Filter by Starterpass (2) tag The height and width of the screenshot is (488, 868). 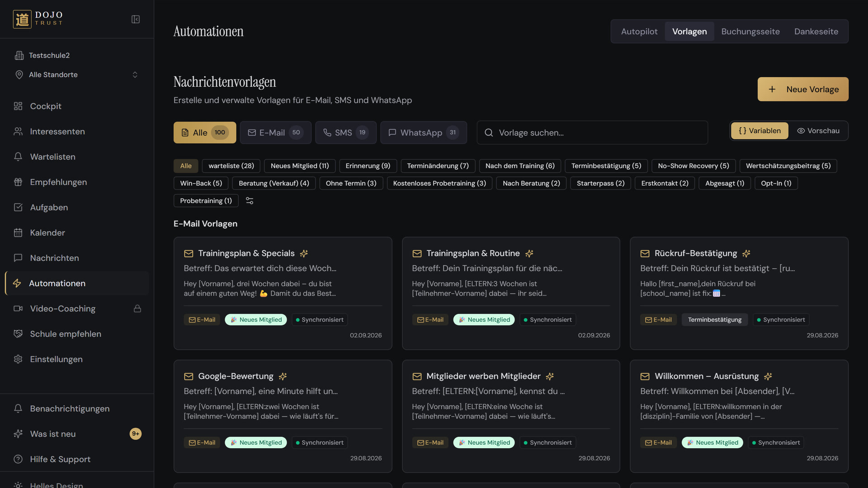coord(600,183)
